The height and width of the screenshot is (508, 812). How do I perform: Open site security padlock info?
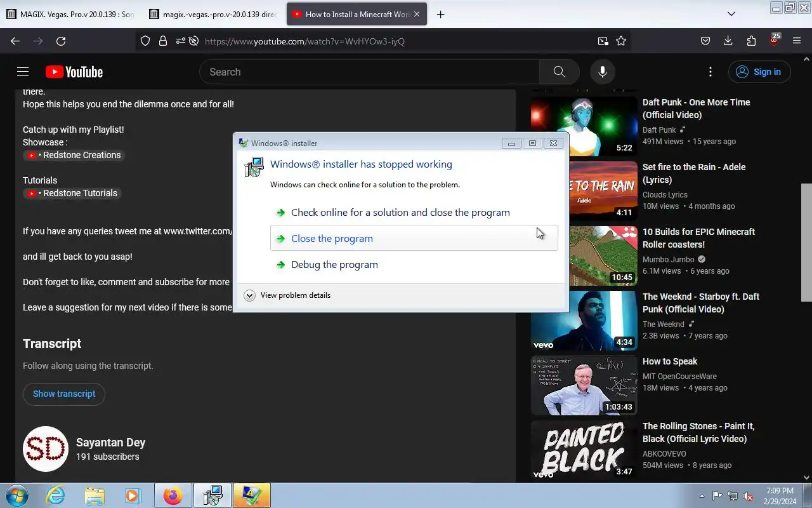[x=163, y=41]
